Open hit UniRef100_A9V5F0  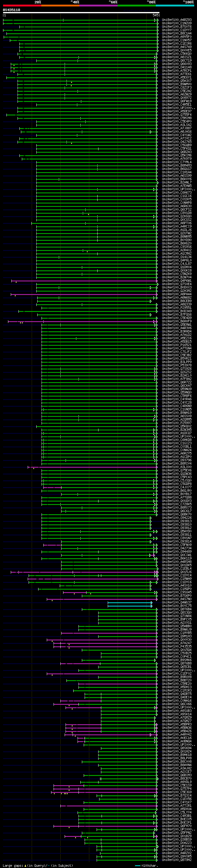(x=177, y=37)
